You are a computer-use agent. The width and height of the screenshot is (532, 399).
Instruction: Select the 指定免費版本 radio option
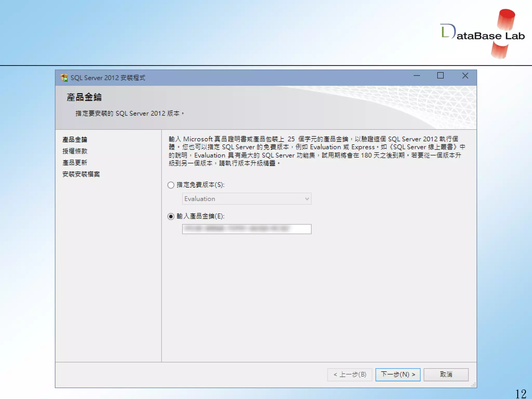171,185
